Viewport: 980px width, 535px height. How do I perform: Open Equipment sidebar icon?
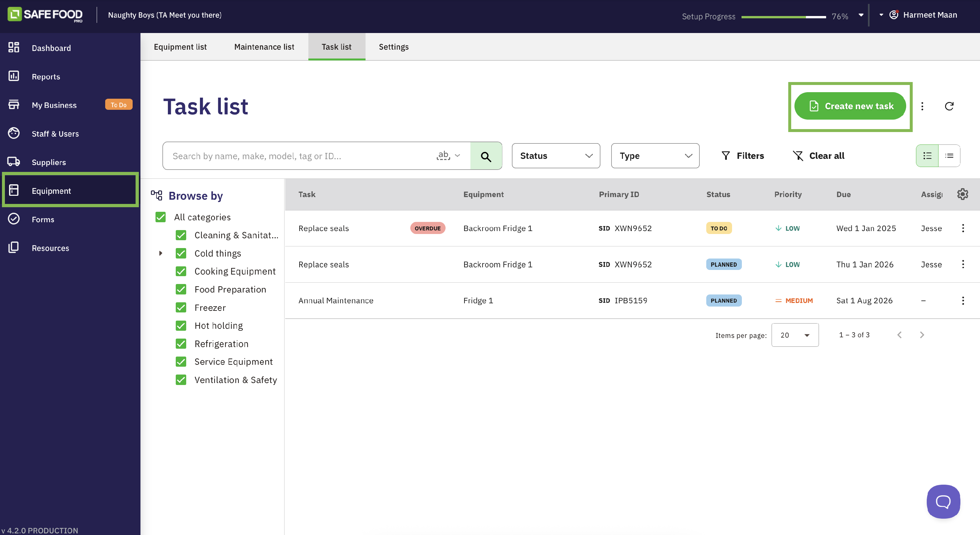tap(14, 190)
